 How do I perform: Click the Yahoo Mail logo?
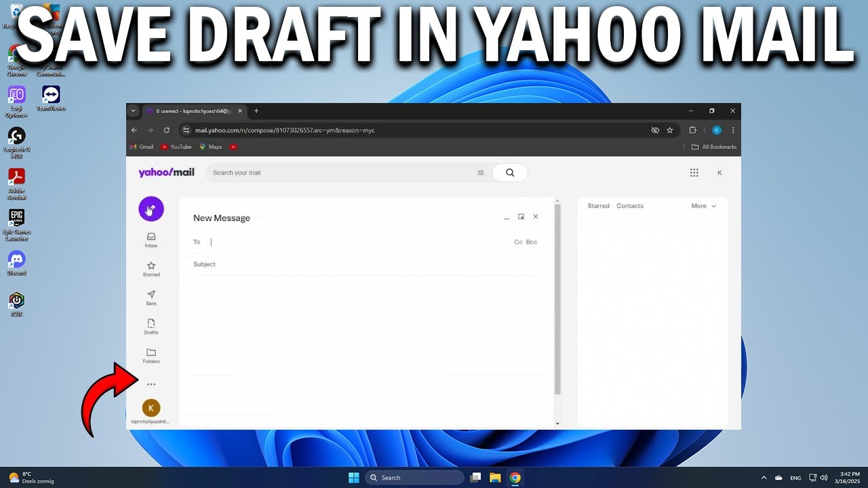[166, 172]
